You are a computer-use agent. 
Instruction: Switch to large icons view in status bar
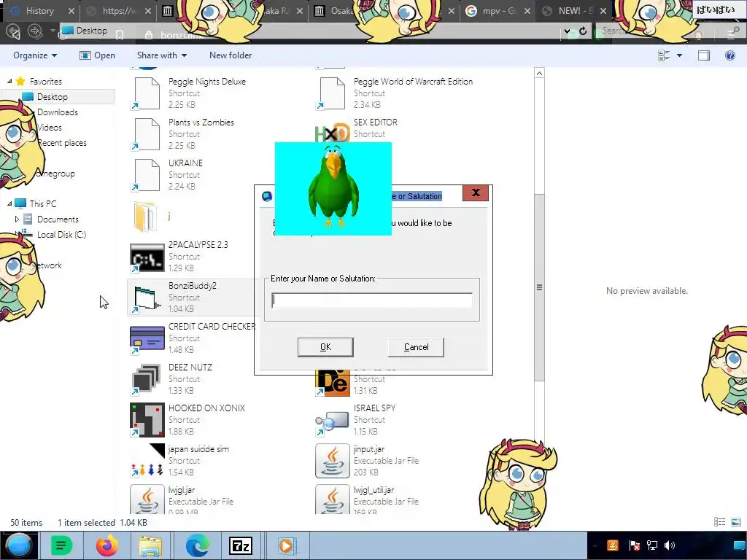point(735,522)
